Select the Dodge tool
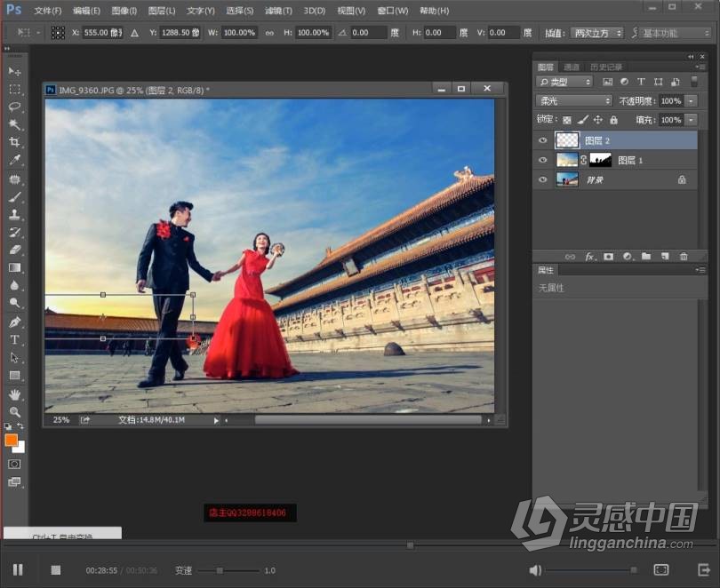The height and width of the screenshot is (588, 720). 15,303
